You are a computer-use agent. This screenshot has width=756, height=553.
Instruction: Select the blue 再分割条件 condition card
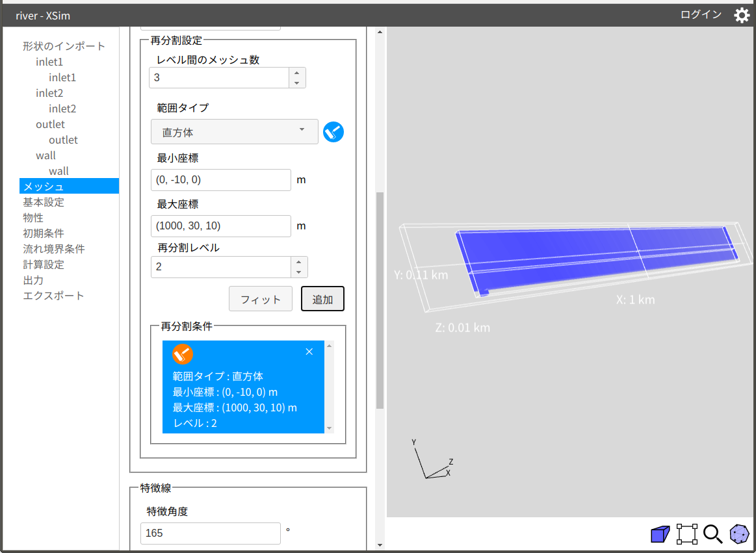point(243,387)
